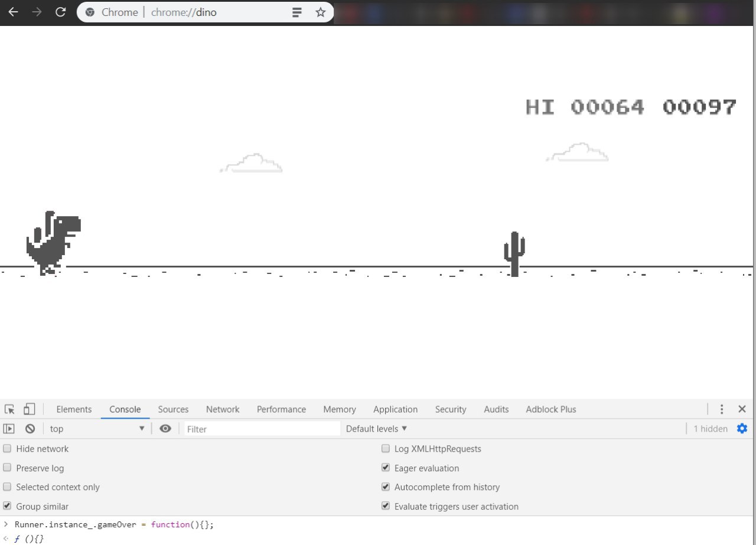Create a live expression with the eye icon

tap(165, 429)
